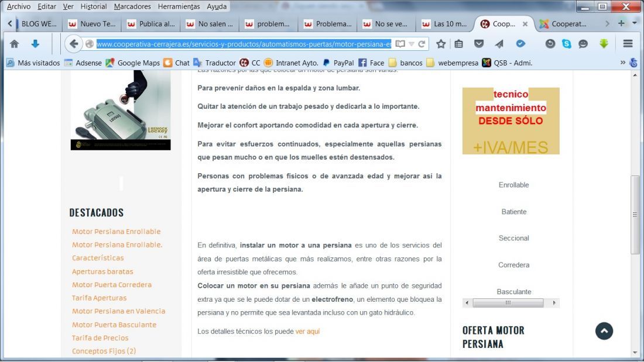
Task: Switch to the Las 10 m... tab
Action: (446, 24)
